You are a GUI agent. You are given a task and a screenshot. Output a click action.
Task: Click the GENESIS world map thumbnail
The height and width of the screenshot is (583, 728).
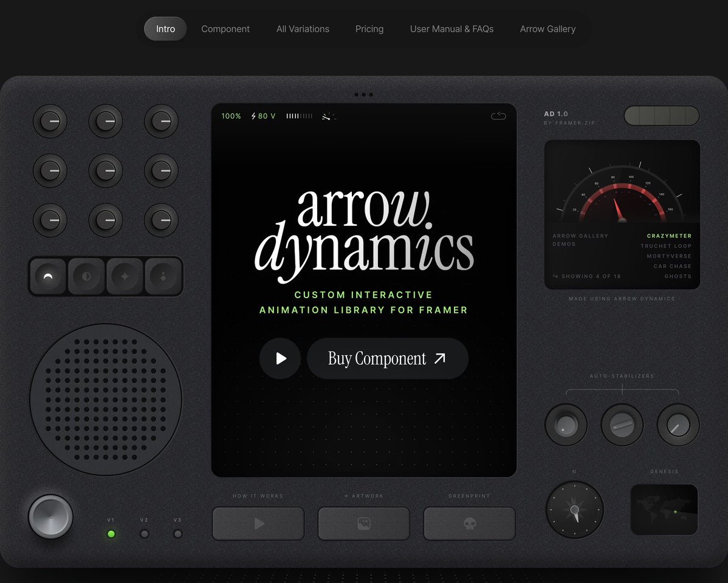664,510
